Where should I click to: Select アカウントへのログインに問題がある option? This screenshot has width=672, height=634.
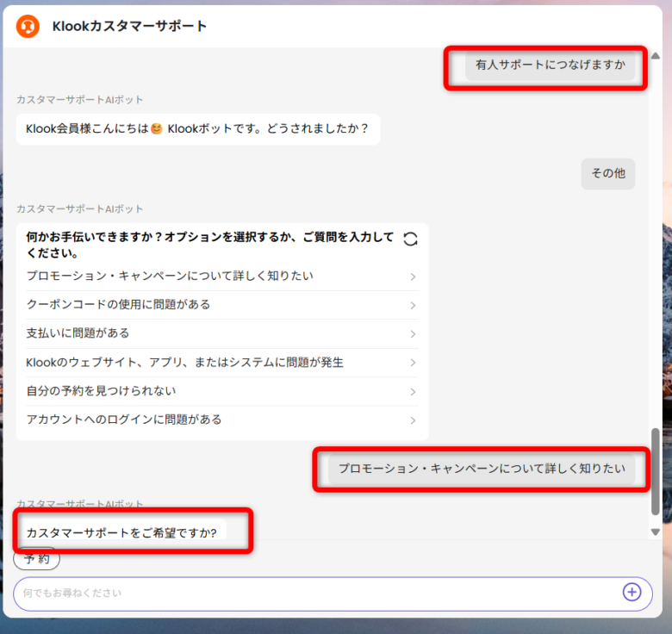(x=124, y=420)
